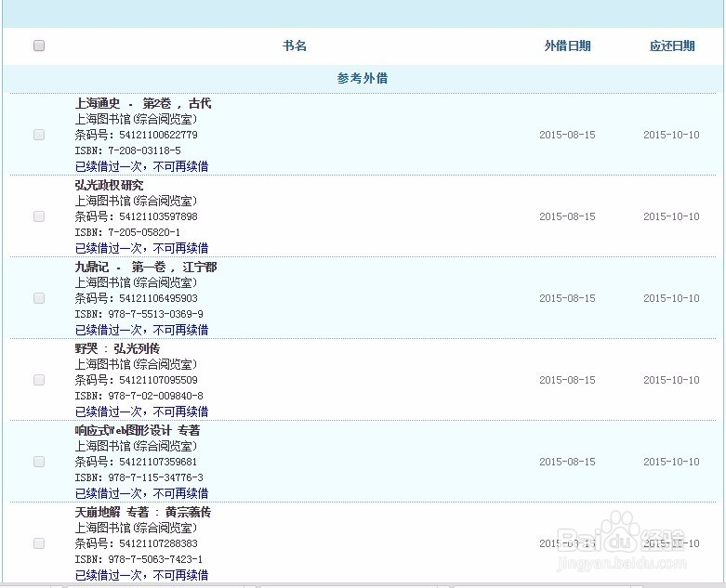Check the box for 弘光政权研究
This screenshot has width=726, height=588.
click(x=39, y=216)
